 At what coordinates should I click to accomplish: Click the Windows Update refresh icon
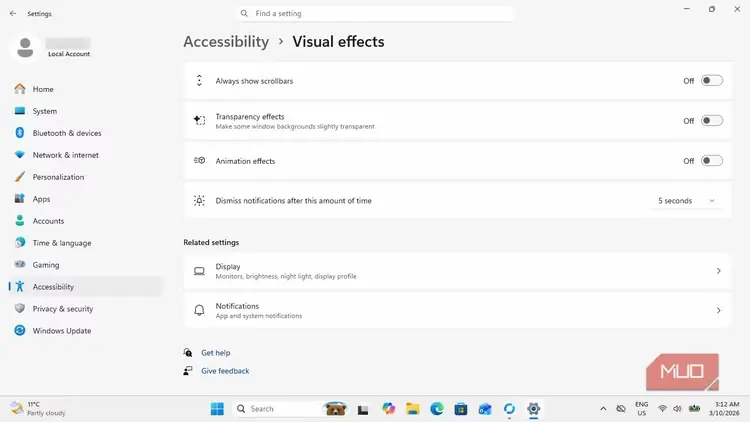(x=20, y=330)
